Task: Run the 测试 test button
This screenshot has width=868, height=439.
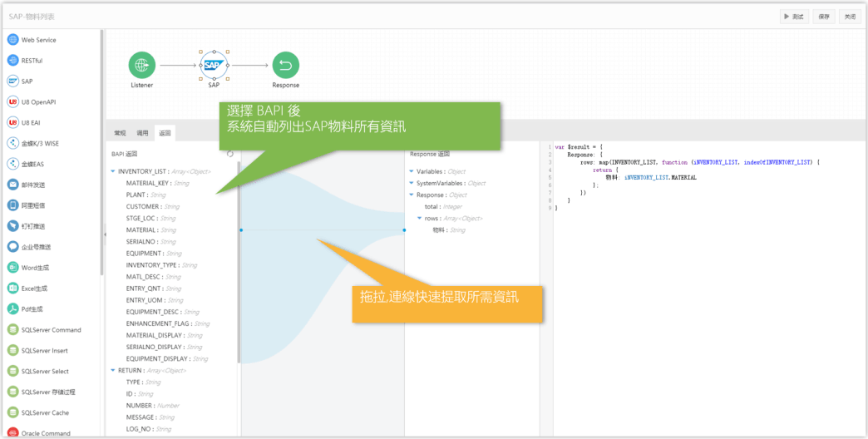Action: pos(794,17)
